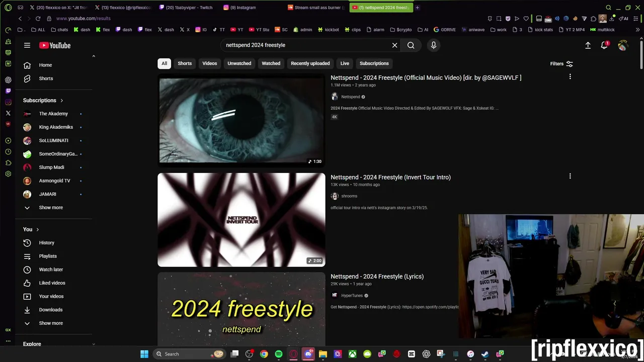Open more options for Invert Tour Intro result
This screenshot has width=644, height=362.
tap(570, 176)
